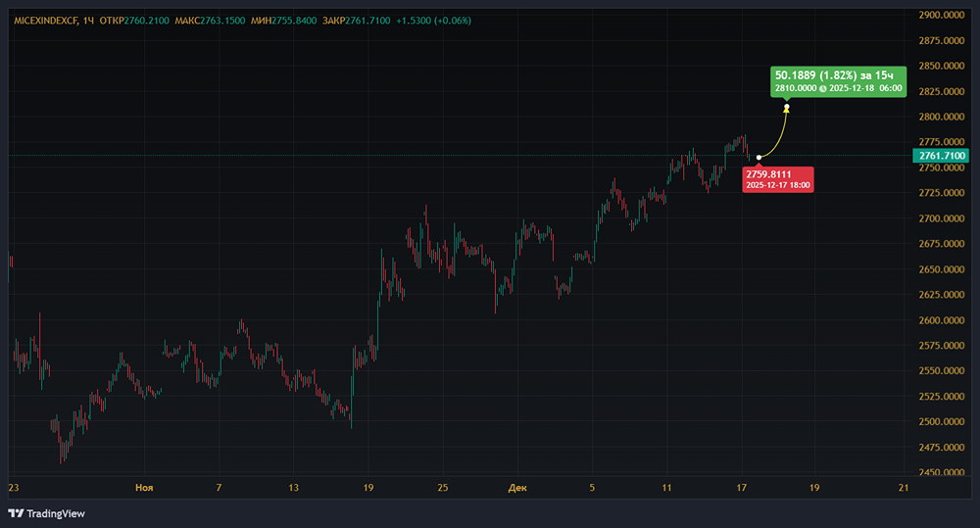Click the date 11 on time axis
The image size is (980, 528).
click(x=666, y=488)
